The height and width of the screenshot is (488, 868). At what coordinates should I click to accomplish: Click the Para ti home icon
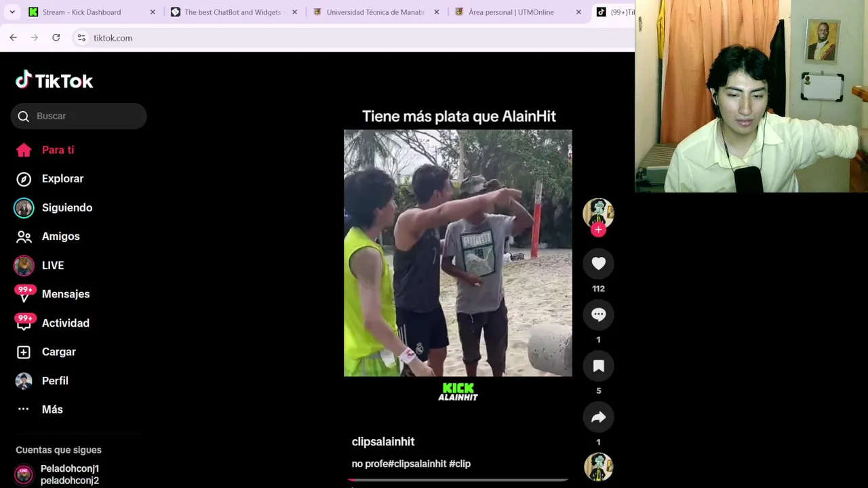click(24, 150)
